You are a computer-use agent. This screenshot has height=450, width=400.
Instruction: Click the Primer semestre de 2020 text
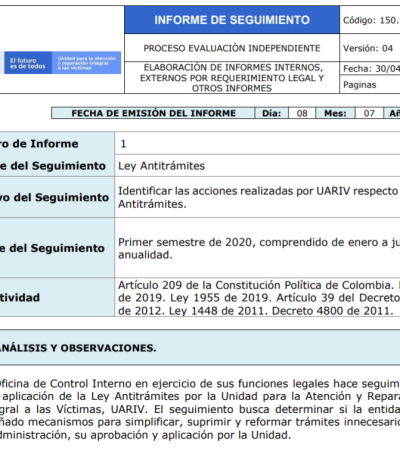click(x=259, y=248)
